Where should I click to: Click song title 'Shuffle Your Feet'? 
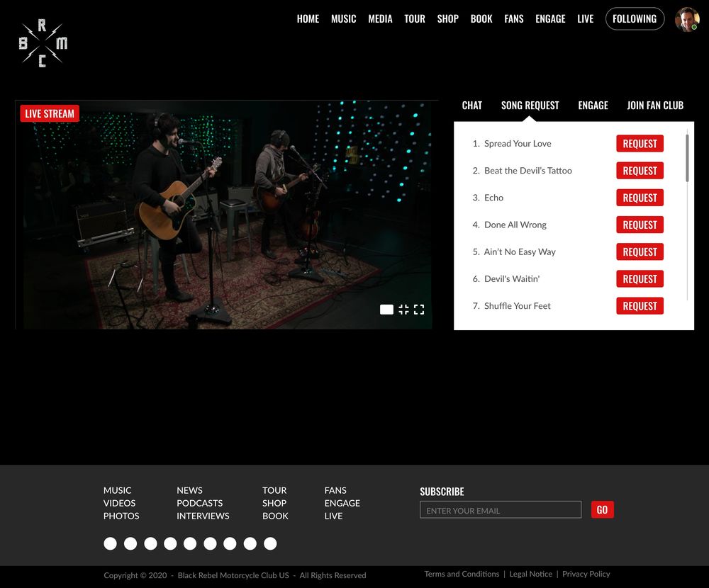tap(518, 306)
